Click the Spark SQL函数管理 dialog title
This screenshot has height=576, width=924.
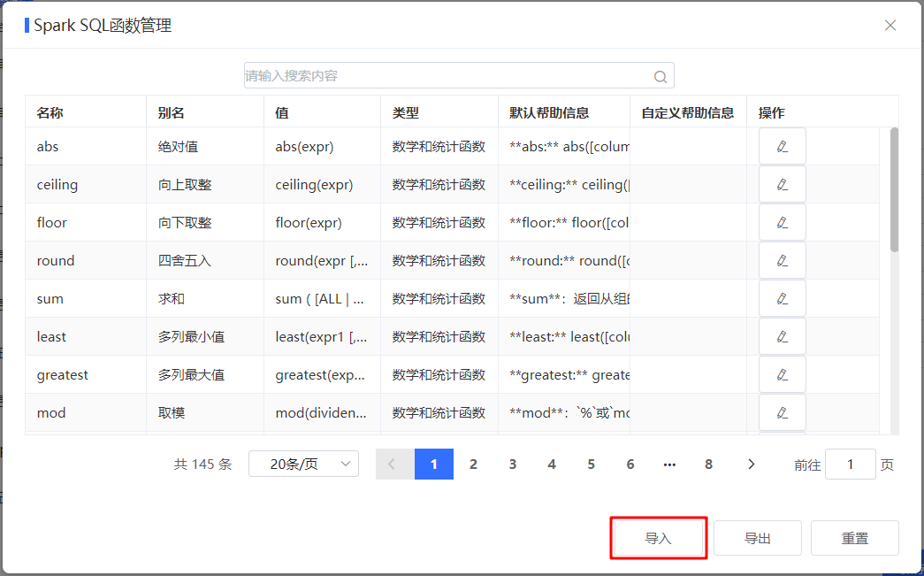click(103, 26)
